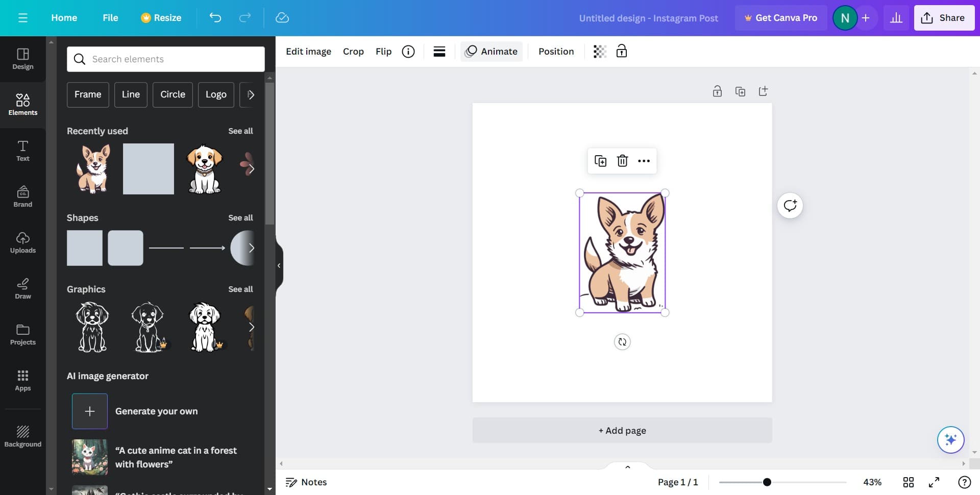
Task: Open the File menu
Action: (x=110, y=17)
